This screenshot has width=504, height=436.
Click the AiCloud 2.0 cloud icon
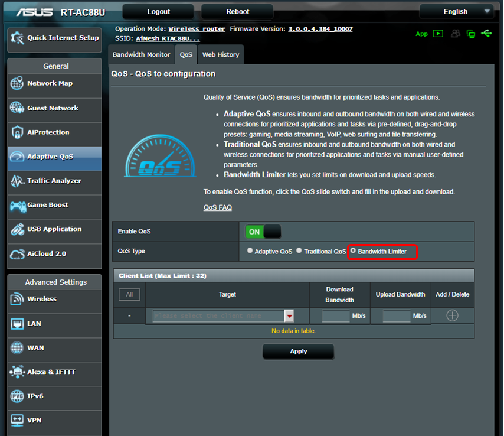point(17,254)
